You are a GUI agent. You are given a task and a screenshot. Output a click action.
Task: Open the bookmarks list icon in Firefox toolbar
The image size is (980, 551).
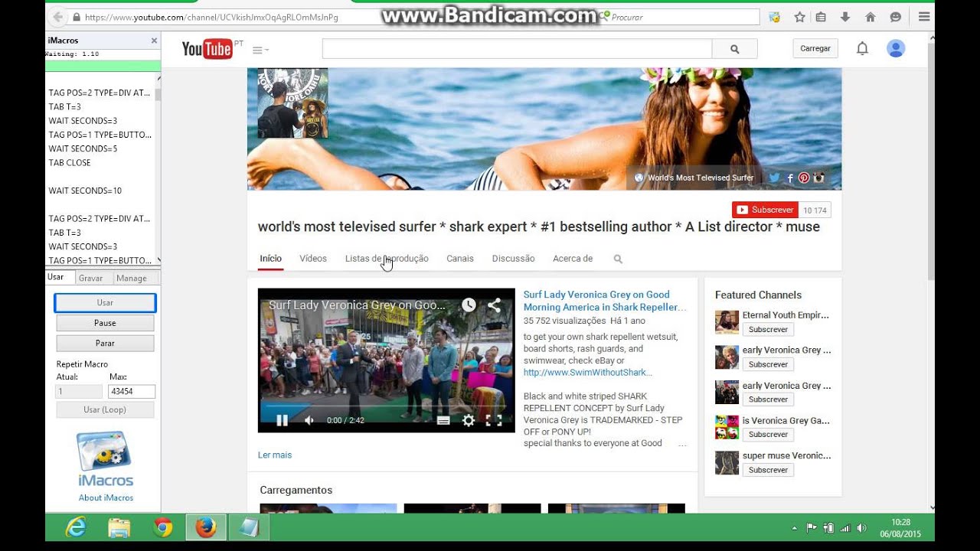click(821, 17)
